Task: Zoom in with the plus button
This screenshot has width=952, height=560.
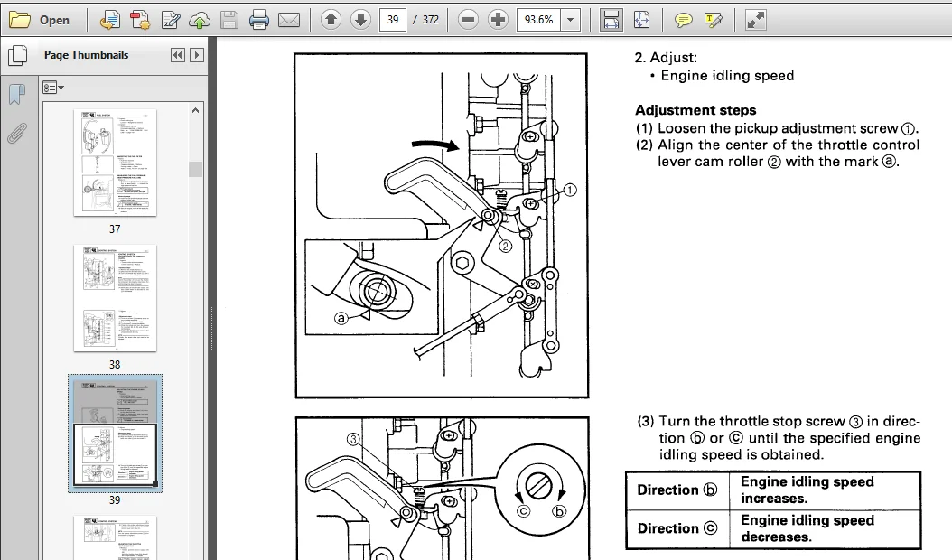Action: click(498, 20)
